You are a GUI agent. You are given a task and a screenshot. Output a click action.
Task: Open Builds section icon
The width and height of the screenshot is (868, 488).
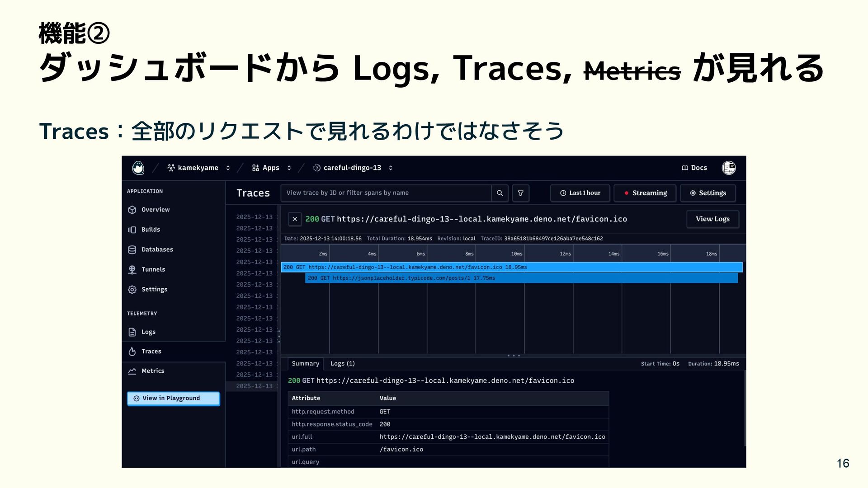[x=132, y=230]
